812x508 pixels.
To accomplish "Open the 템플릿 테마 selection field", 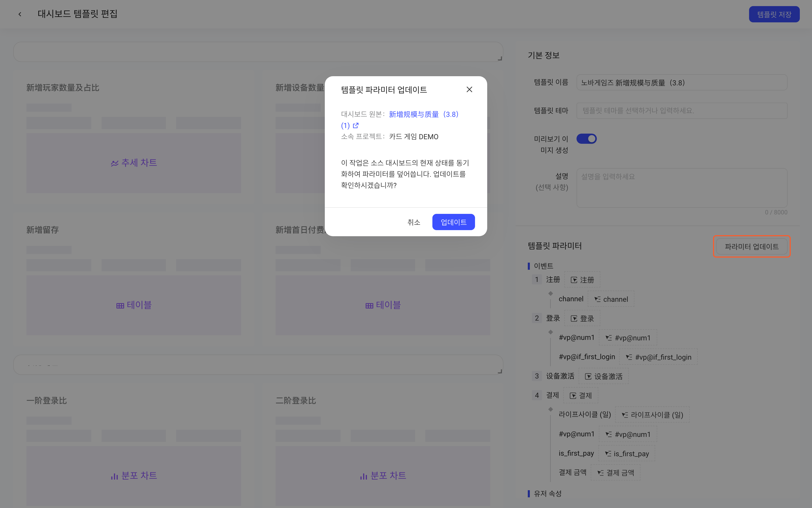I will coord(682,110).
